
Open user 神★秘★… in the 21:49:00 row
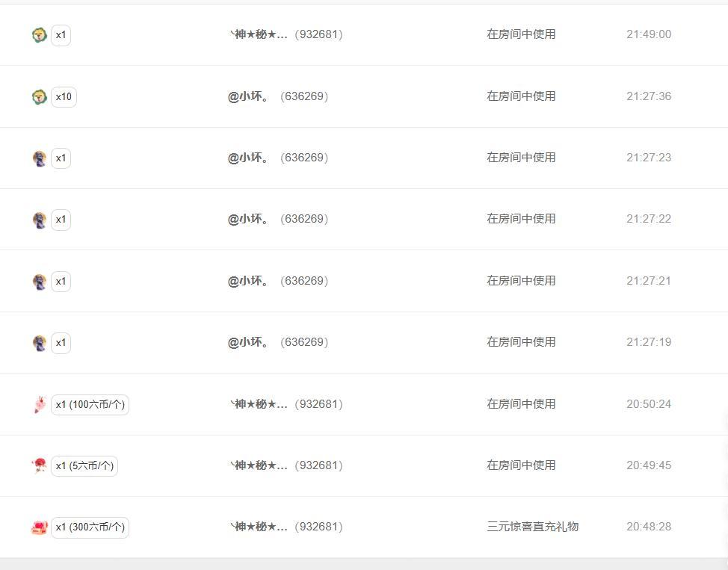pyautogui.click(x=259, y=34)
